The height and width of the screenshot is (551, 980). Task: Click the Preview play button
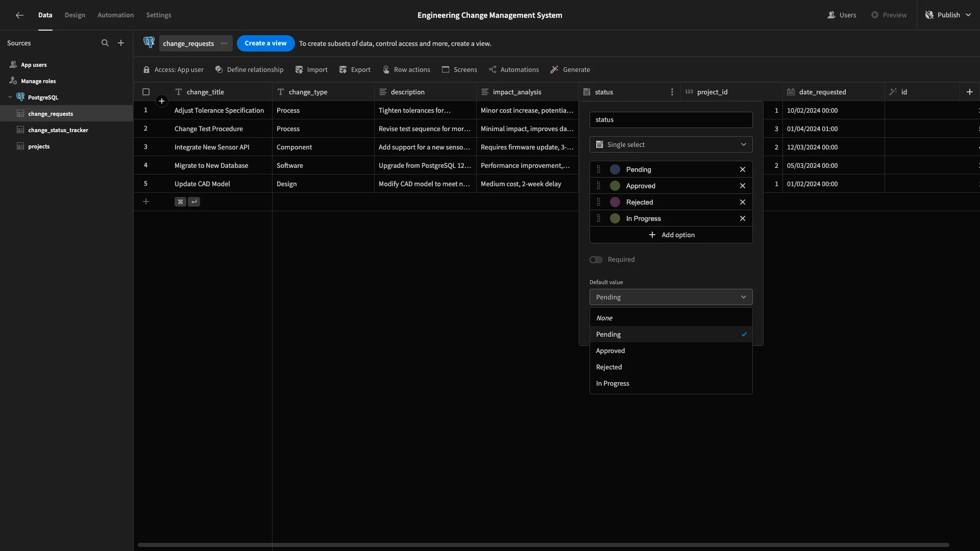pyautogui.click(x=889, y=15)
